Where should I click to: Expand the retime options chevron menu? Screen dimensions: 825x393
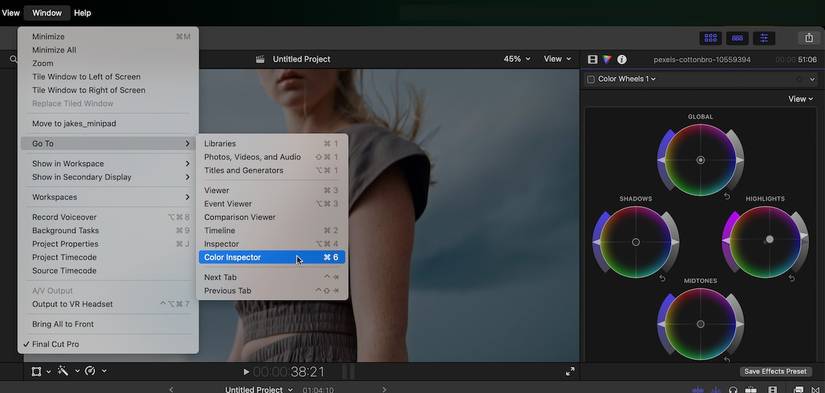[x=104, y=371]
